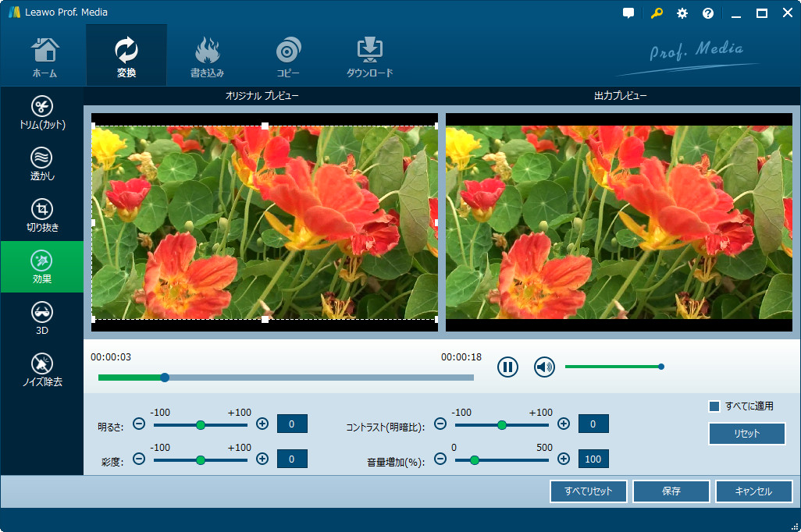The image size is (801, 532).
Task: Click the video playback progress bar
Action: (x=286, y=378)
